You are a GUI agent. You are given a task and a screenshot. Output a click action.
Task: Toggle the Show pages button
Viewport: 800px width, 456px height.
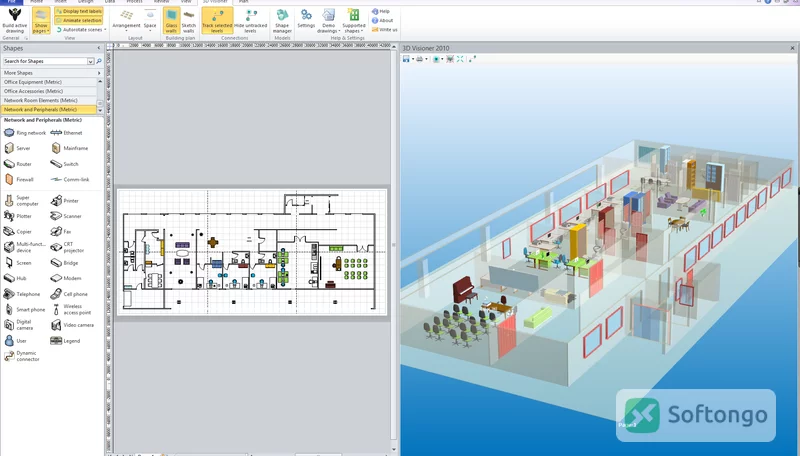(41, 21)
